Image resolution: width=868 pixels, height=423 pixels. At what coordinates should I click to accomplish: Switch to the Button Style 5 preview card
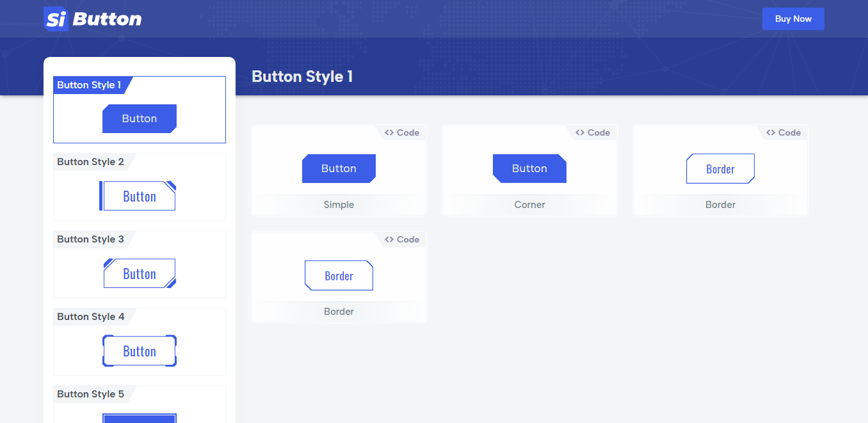tap(139, 404)
